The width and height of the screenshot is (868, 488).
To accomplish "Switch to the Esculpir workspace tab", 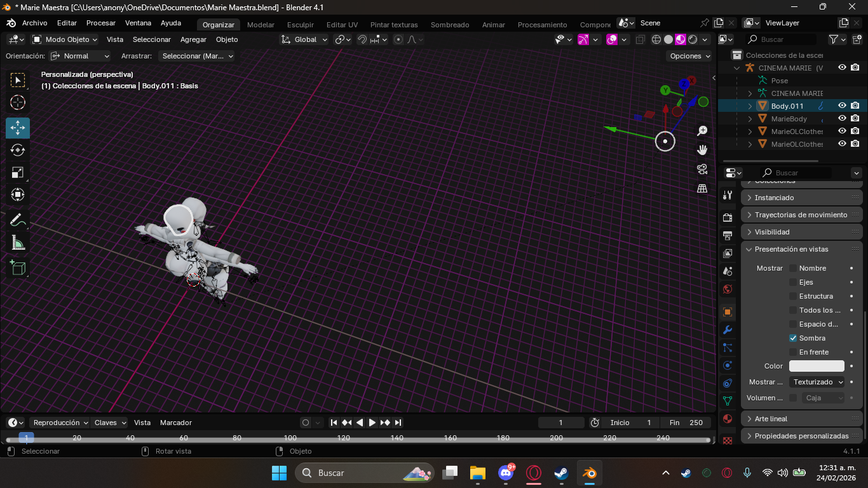I will click(300, 25).
